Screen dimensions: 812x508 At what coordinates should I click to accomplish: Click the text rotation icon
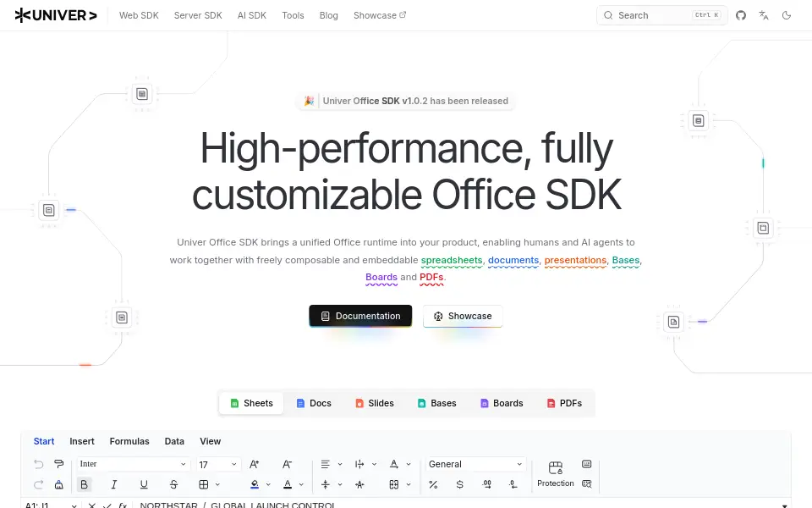pos(394,465)
